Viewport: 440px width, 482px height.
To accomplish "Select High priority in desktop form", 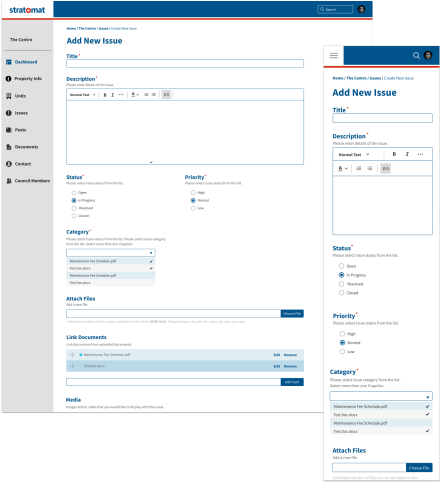I will 193,193.
